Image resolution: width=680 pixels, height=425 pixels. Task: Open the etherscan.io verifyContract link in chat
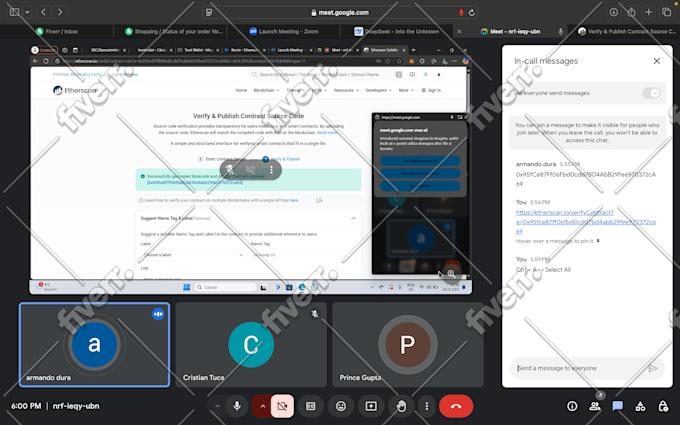585,222
